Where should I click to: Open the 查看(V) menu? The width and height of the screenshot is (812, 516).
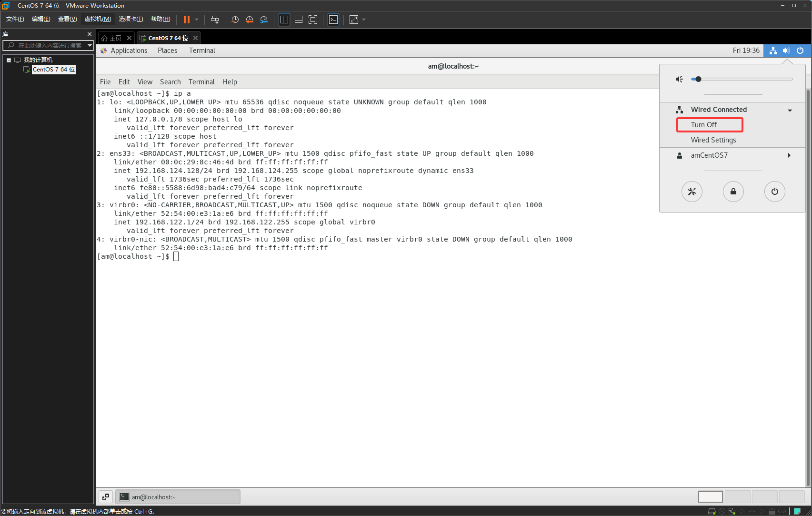[67, 19]
